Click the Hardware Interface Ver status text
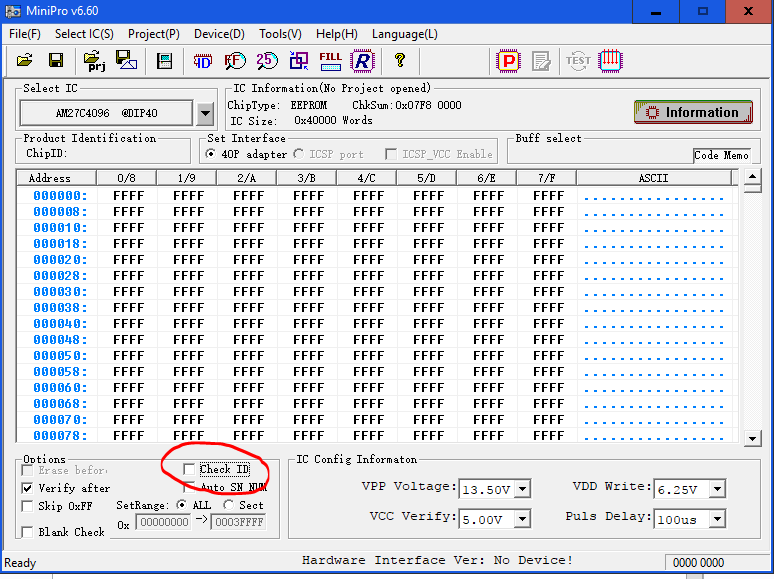Screen dimensions: 774x579 pyautogui.click(x=437, y=560)
